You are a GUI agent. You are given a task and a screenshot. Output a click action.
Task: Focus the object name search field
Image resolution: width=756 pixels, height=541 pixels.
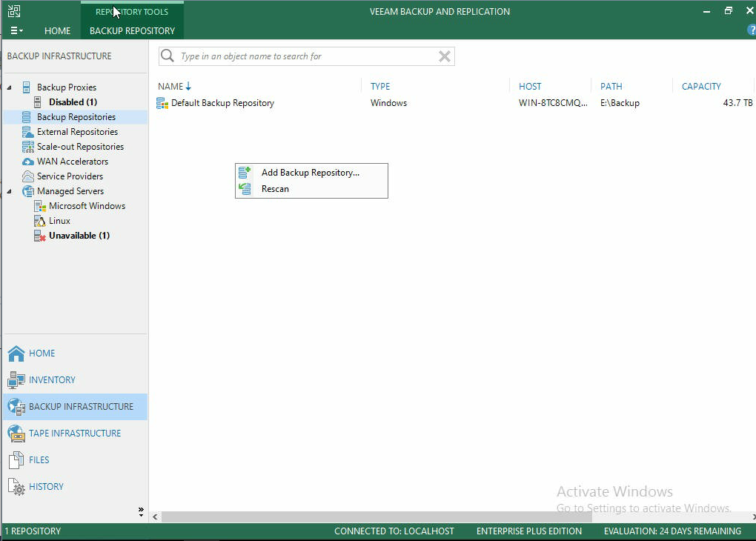coord(307,56)
